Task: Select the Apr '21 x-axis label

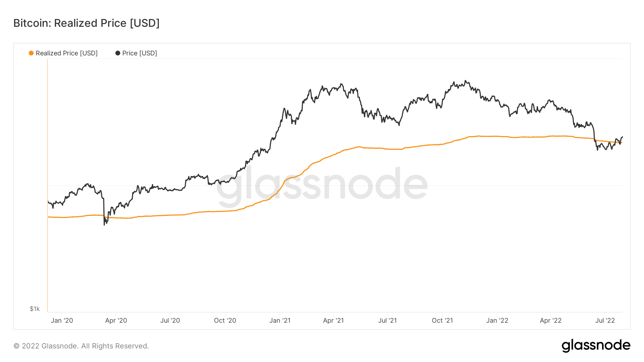Action: (333, 321)
